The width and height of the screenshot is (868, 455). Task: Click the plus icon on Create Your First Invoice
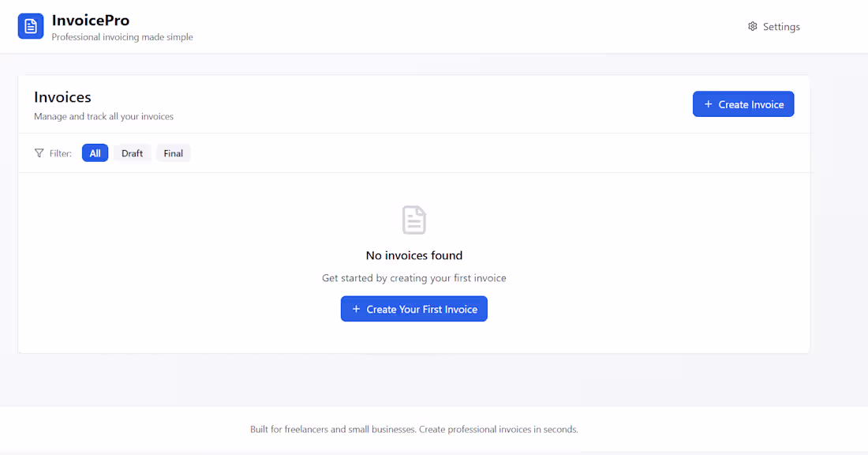coord(356,309)
